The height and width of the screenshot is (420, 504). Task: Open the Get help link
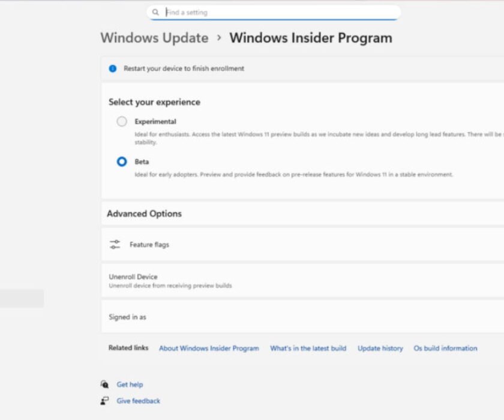[x=130, y=385]
